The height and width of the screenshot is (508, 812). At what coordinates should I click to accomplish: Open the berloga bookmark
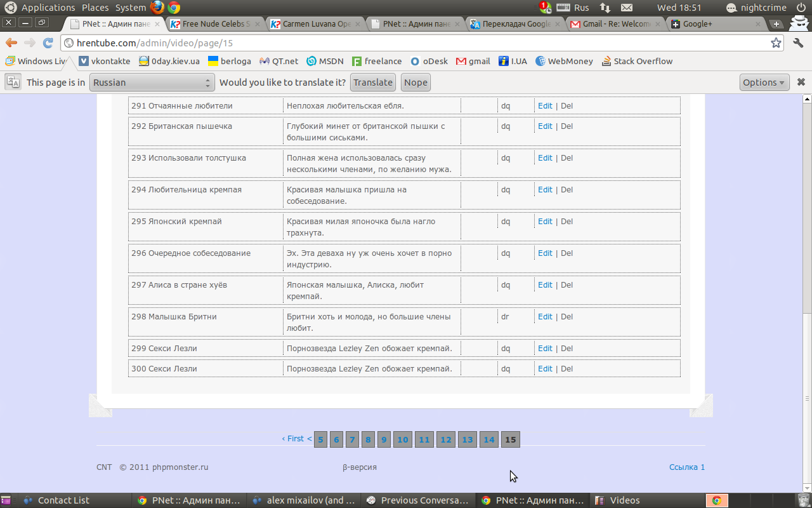(230, 61)
